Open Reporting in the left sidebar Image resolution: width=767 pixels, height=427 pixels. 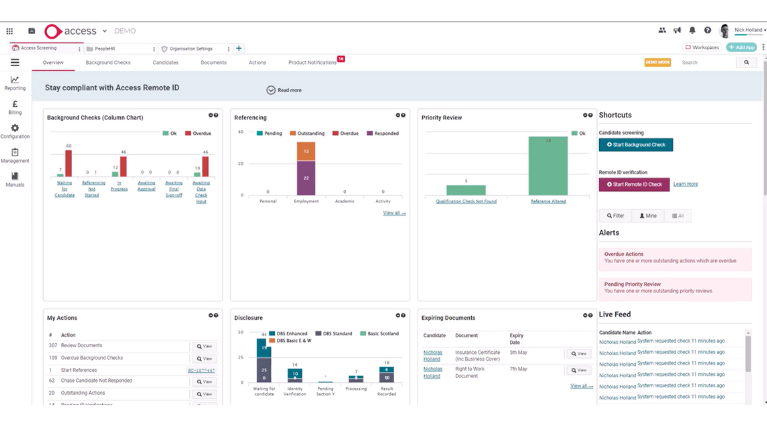[x=15, y=83]
